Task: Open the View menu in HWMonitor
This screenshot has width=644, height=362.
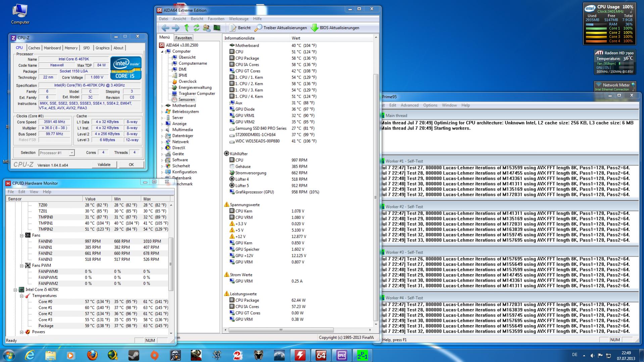Action: (34, 192)
